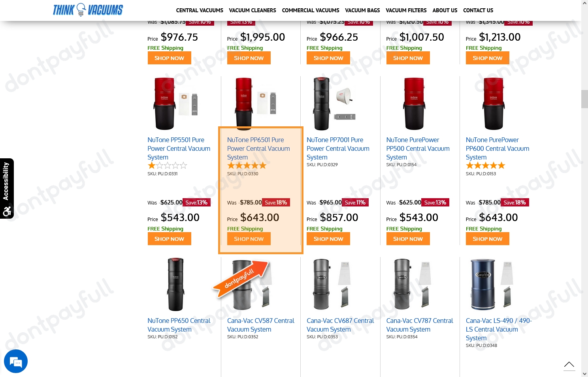Open the Cana-Vac CV687 Central Vacuum link
This screenshot has height=377, width=588.
340,324
